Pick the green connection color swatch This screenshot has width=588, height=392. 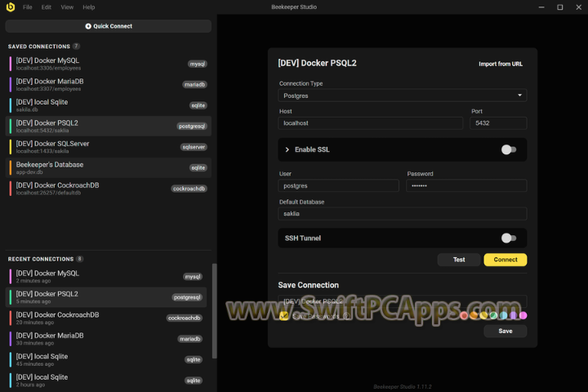493,315
